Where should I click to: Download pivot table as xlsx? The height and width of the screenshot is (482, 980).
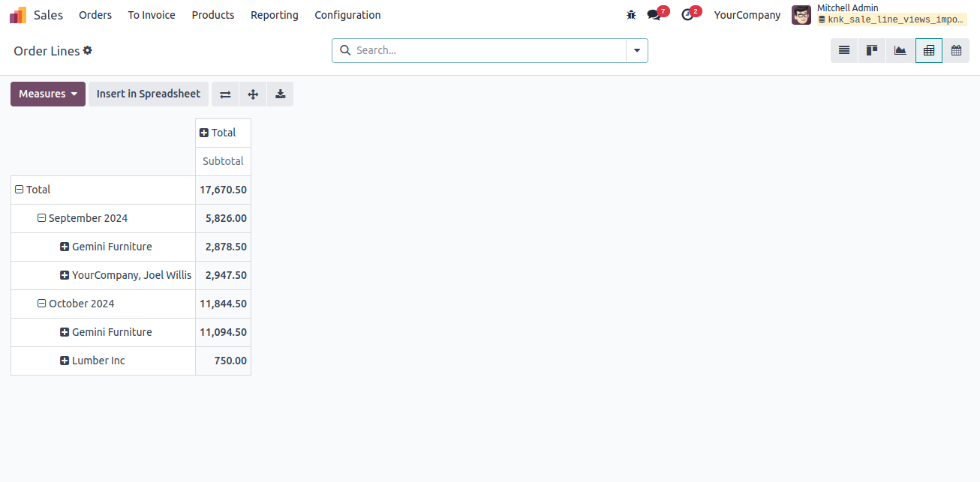click(x=280, y=94)
